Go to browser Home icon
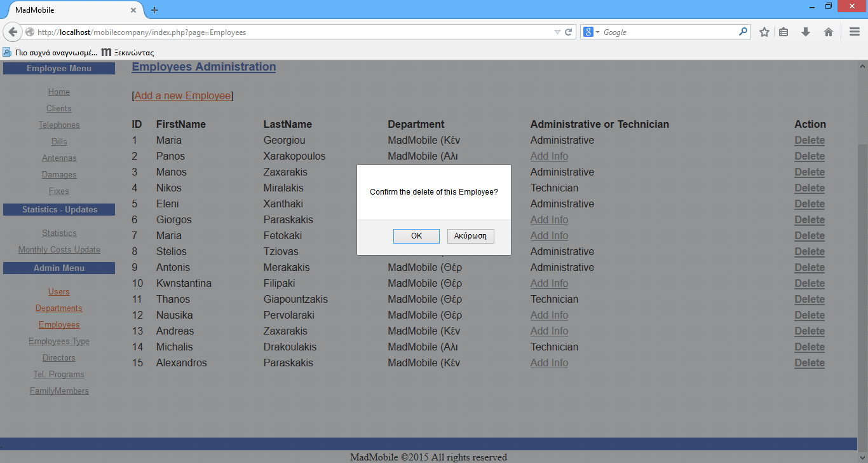 (x=828, y=32)
